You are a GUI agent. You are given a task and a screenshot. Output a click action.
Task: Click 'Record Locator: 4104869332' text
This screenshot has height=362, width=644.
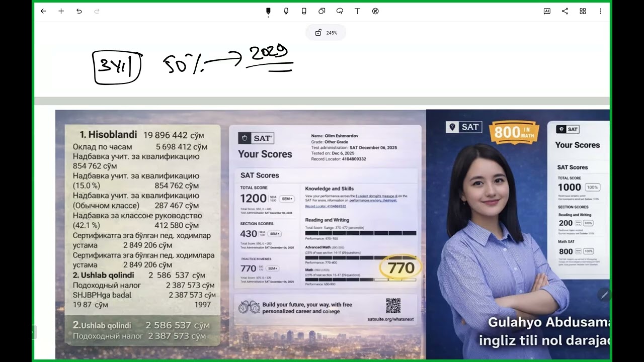(x=339, y=159)
